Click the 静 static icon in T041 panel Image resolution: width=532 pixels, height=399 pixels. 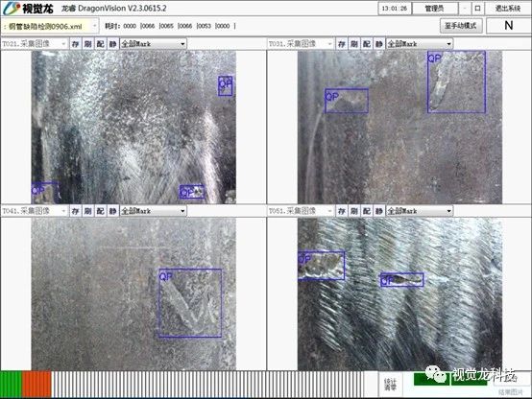point(113,211)
